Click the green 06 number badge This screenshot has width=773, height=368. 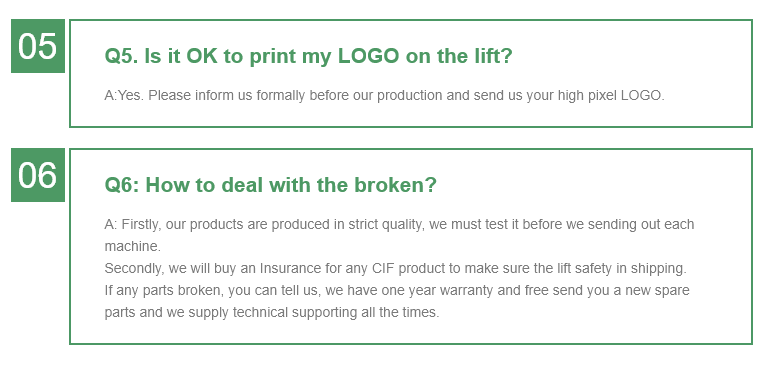(38, 175)
